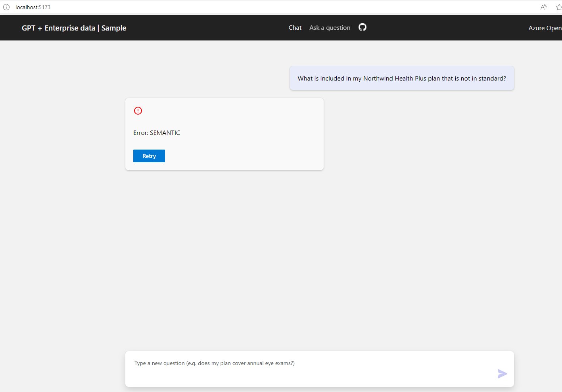The width and height of the screenshot is (562, 392).
Task: Activate Read aloud icon in browser toolbar
Action: (x=543, y=7)
